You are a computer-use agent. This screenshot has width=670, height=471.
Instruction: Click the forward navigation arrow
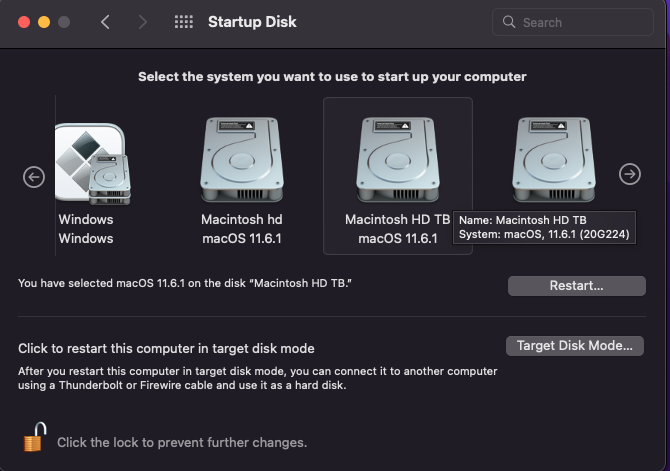point(142,22)
